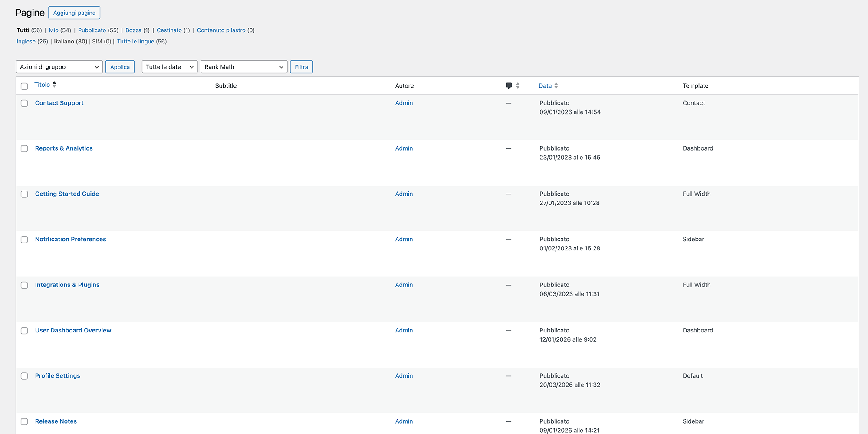Click the Applica button
868x434 pixels.
(x=120, y=67)
